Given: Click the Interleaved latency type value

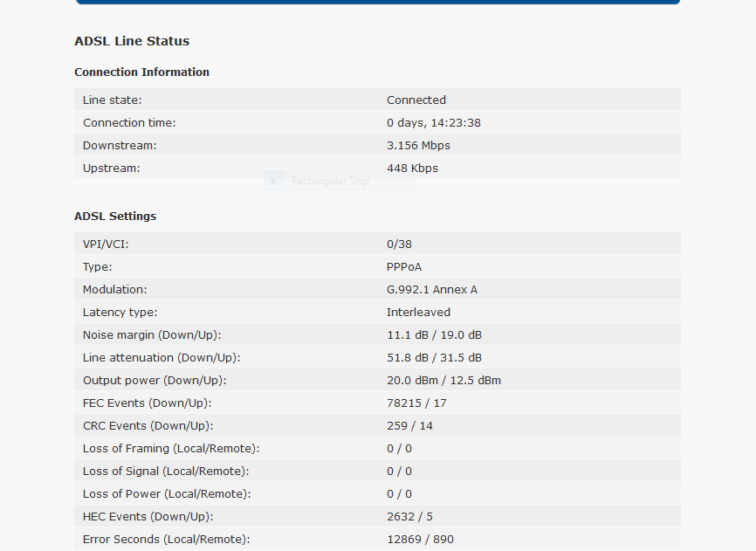Looking at the screenshot, I should tap(418, 312).
